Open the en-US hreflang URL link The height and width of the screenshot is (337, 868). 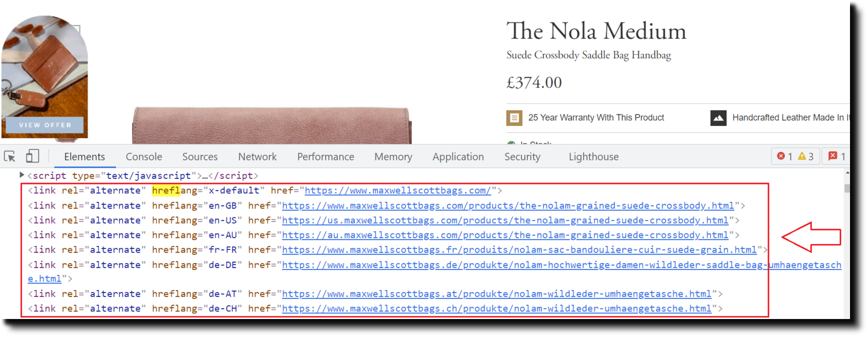tap(505, 220)
